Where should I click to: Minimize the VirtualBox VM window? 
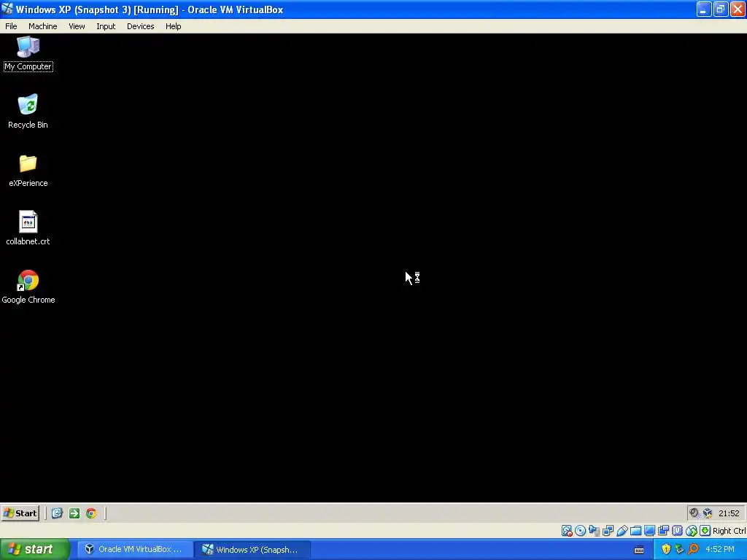704,9
